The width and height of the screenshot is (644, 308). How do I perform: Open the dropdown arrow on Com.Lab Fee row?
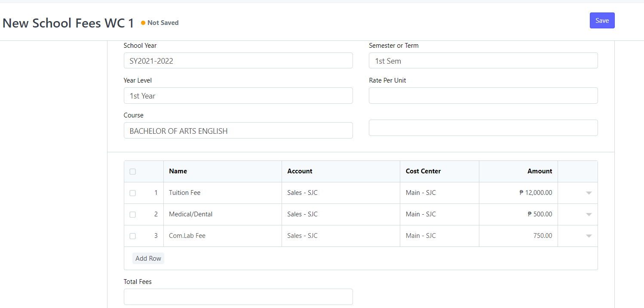point(589,236)
